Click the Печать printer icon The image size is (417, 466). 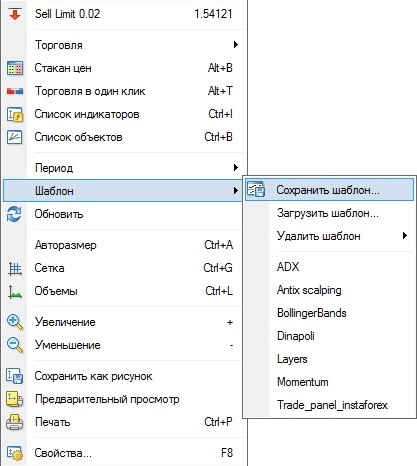click(14, 422)
